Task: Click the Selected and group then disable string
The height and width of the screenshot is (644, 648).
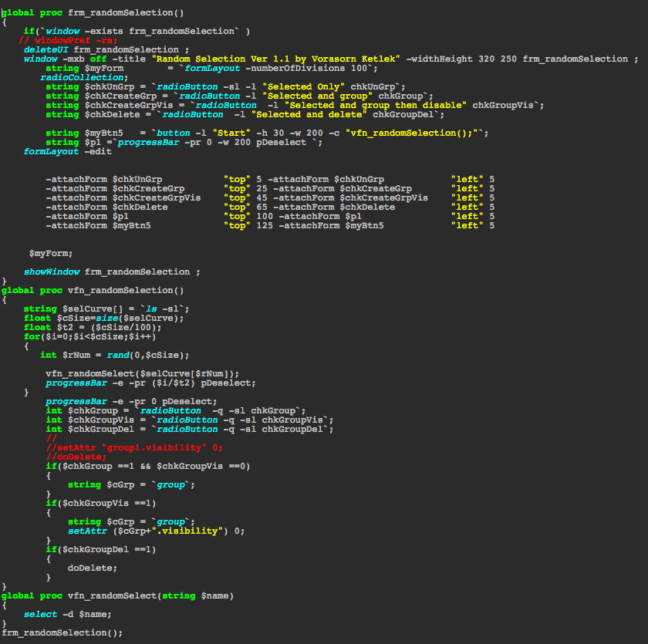Action: pyautogui.click(x=370, y=105)
